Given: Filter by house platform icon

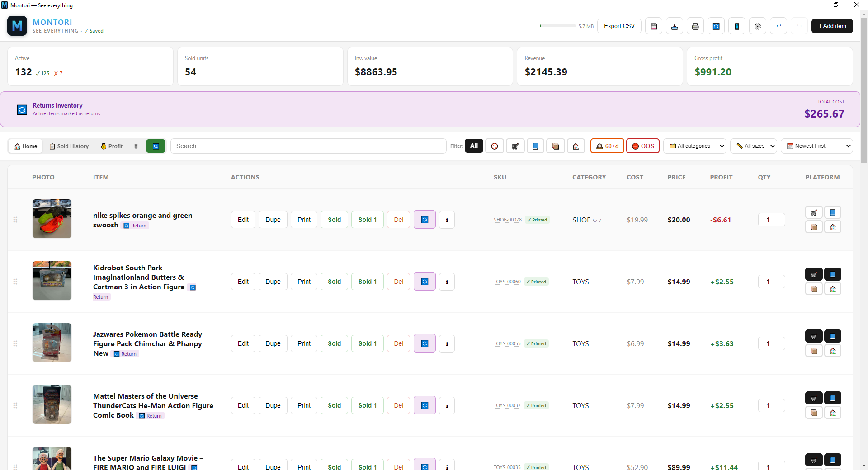Looking at the screenshot, I should click(576, 146).
